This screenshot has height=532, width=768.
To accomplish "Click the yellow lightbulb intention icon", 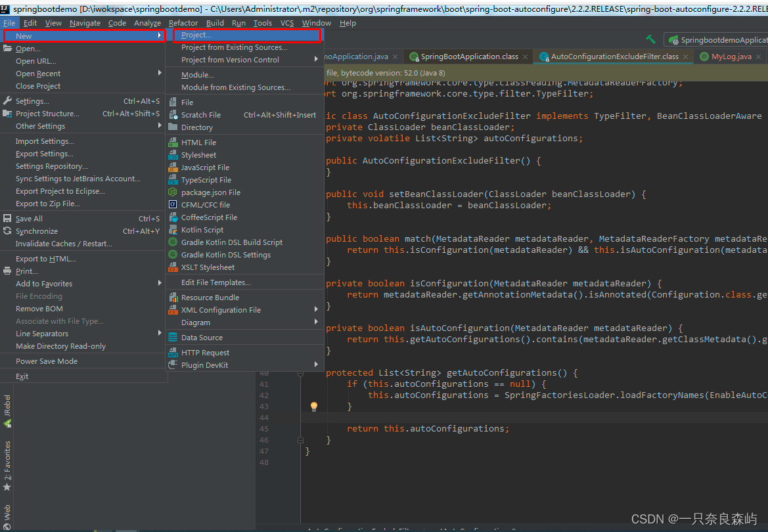I will [x=314, y=406].
